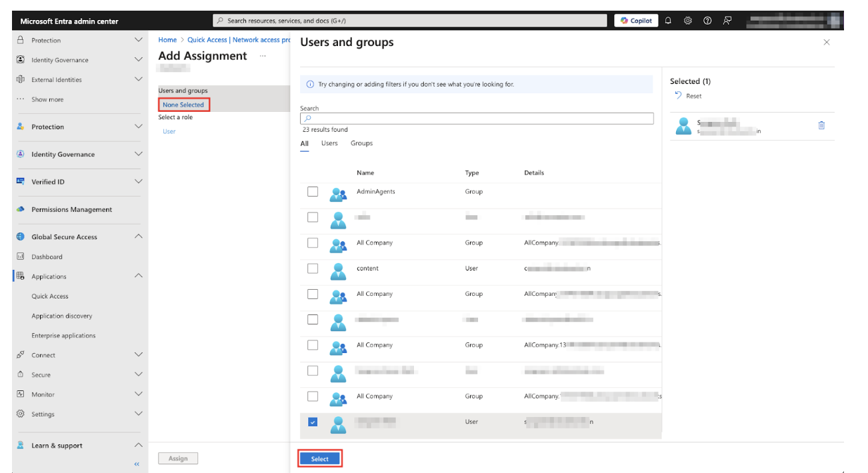Collapse the left navigation sidebar

tap(137, 463)
